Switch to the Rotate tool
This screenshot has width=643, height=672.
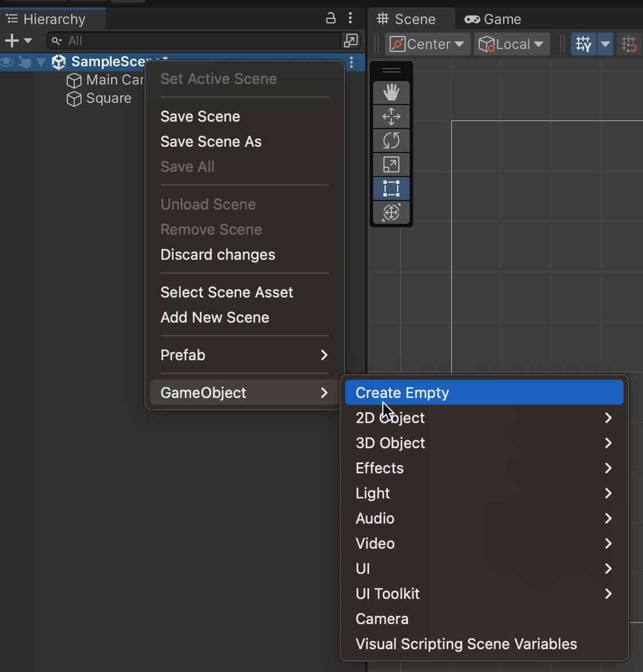pyautogui.click(x=391, y=140)
